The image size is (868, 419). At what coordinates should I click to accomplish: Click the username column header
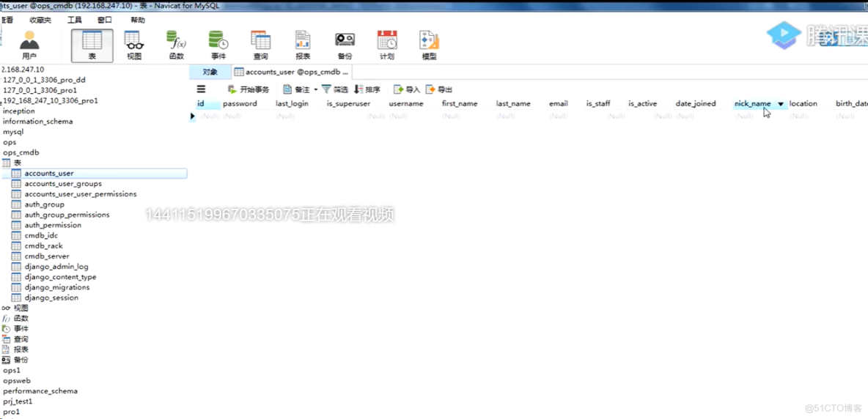(x=406, y=104)
